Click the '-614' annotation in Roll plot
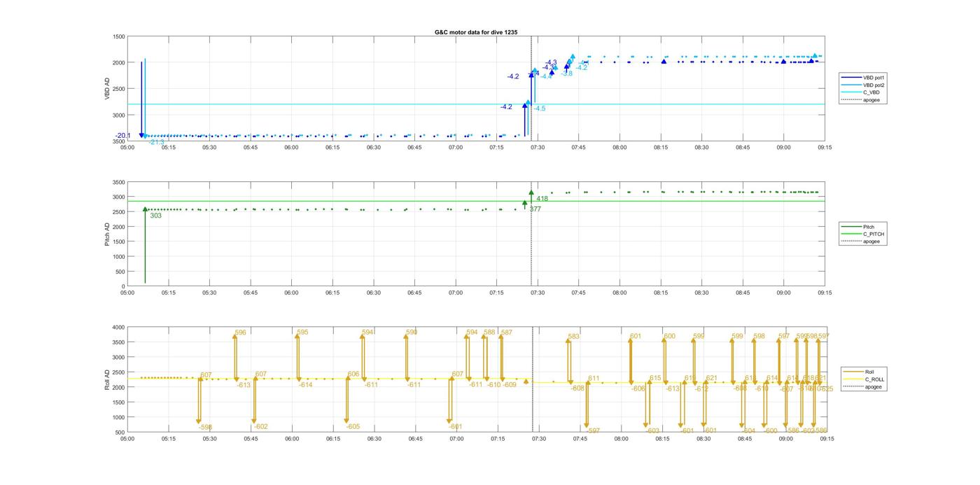980x485 pixels. (x=305, y=384)
